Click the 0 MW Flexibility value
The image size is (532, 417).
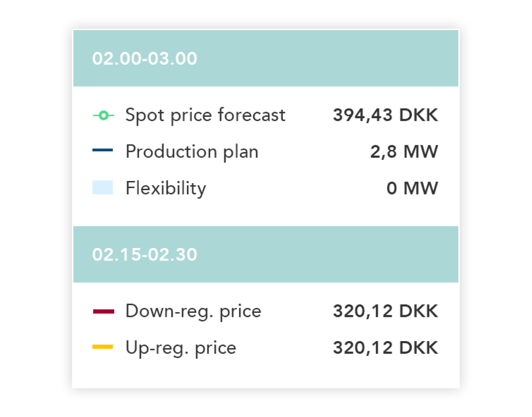click(412, 188)
